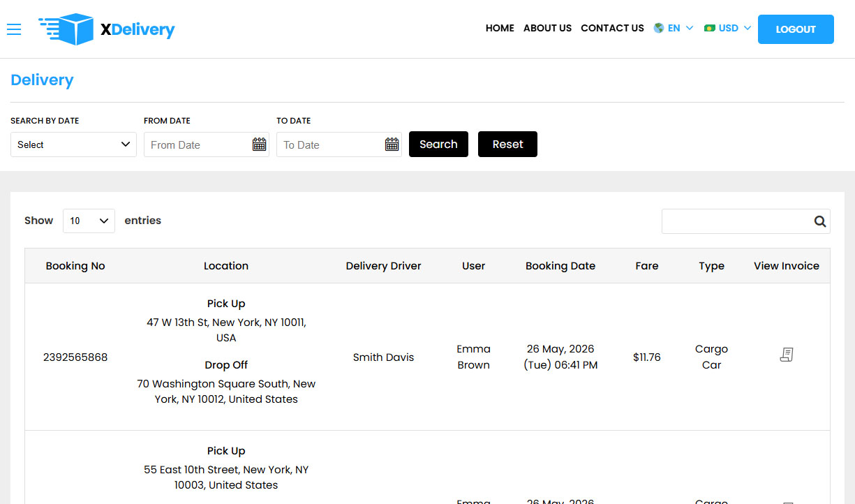Open the EN language dropdown

tap(674, 28)
